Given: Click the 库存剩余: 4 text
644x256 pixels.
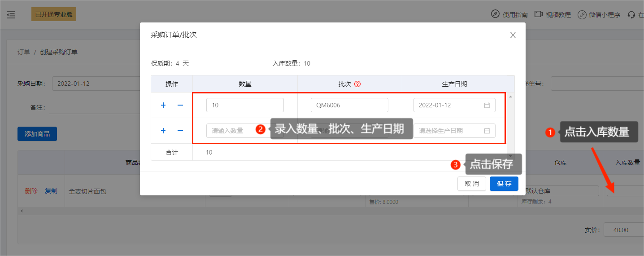Looking at the screenshot, I should (537, 201).
